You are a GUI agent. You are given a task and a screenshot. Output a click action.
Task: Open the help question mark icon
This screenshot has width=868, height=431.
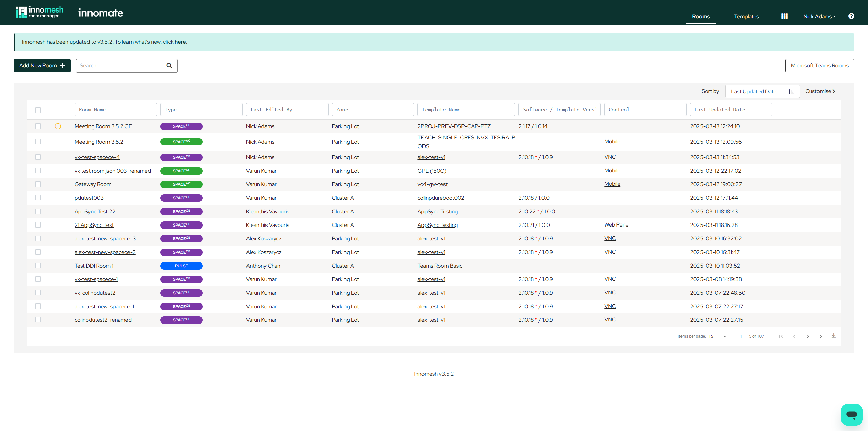point(851,16)
